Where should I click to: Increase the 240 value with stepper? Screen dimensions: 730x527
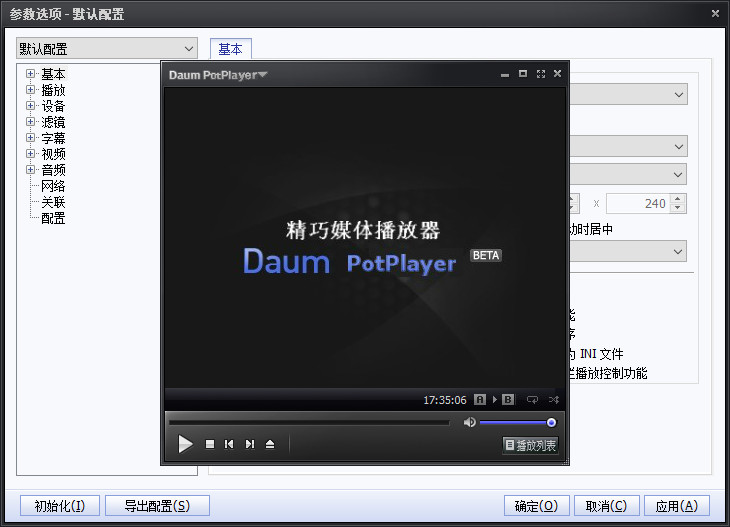678,199
